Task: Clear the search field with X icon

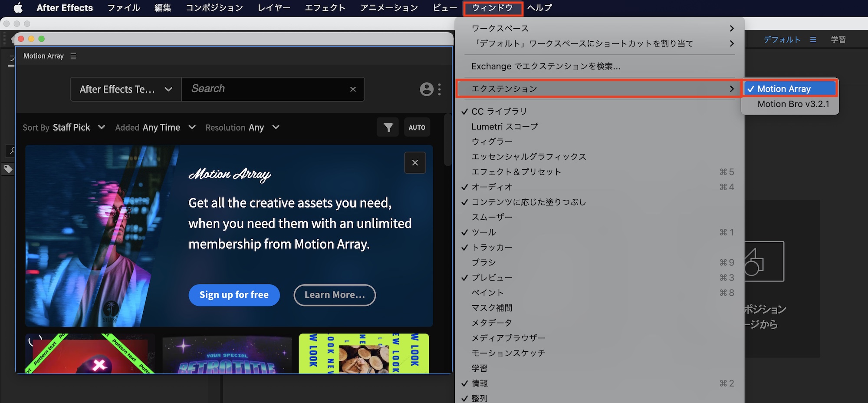Action: (x=353, y=89)
